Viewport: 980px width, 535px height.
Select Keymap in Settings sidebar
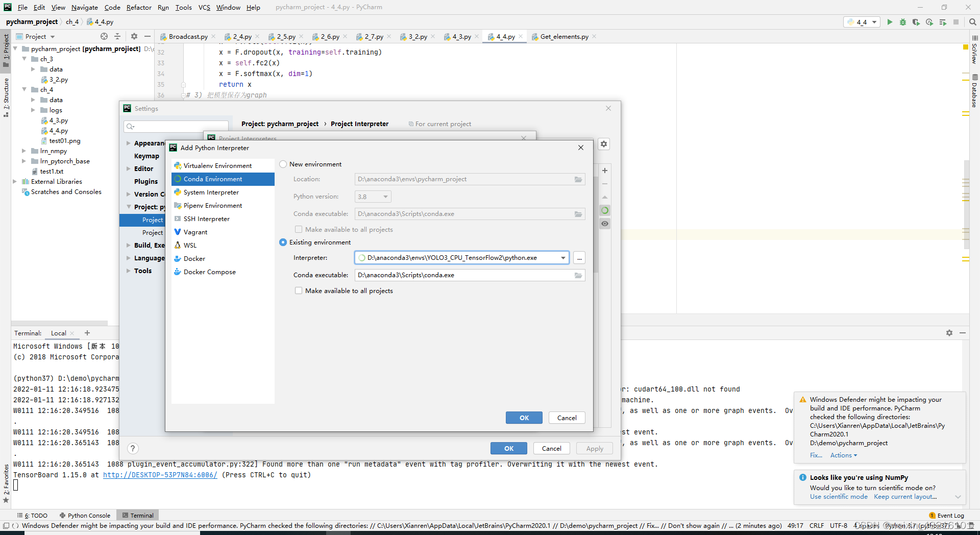click(146, 156)
